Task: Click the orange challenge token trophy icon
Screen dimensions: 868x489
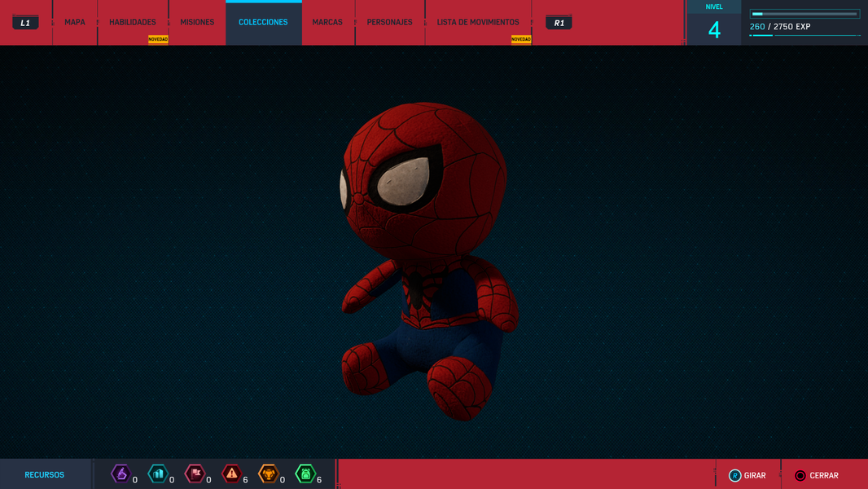Action: coord(269,474)
